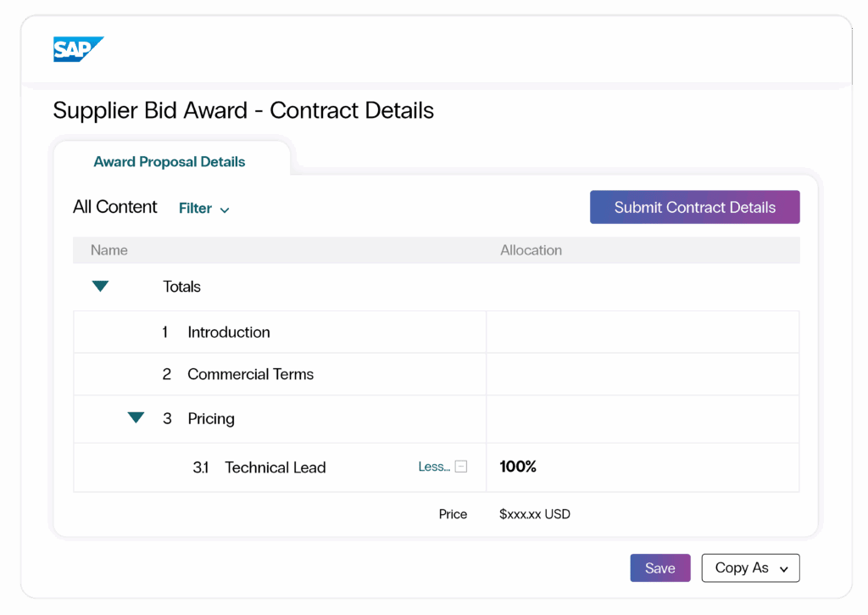Open the Filter dropdown
This screenshot has height=615, width=868.
[x=203, y=209]
